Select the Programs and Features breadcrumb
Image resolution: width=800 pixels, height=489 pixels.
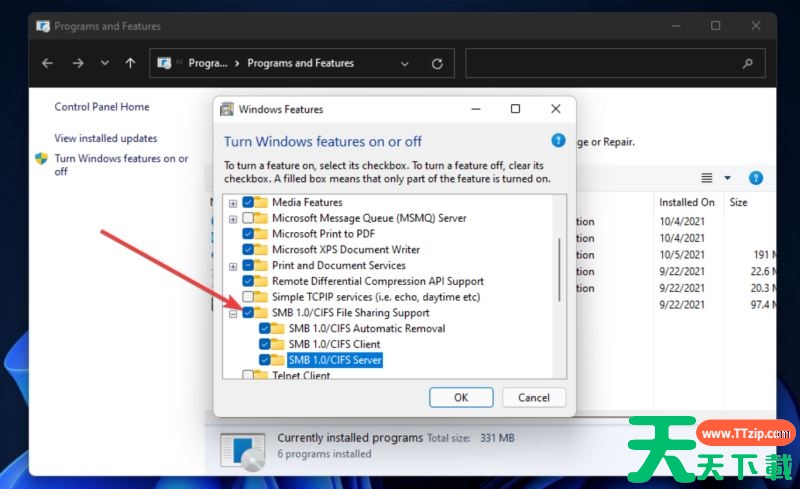click(301, 63)
